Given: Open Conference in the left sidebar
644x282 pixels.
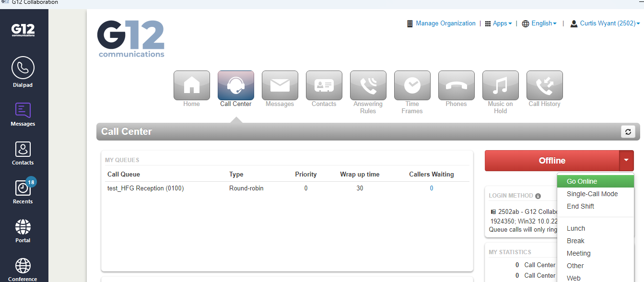Looking at the screenshot, I should pyautogui.click(x=23, y=270).
